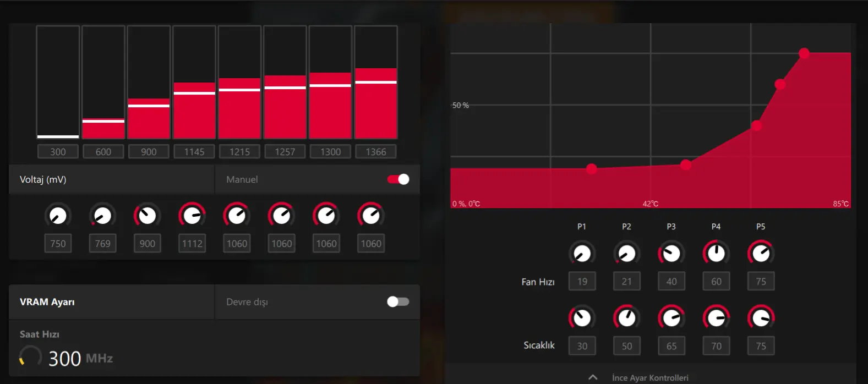Edit the 300 frequency field
868x384 pixels.
click(x=58, y=151)
